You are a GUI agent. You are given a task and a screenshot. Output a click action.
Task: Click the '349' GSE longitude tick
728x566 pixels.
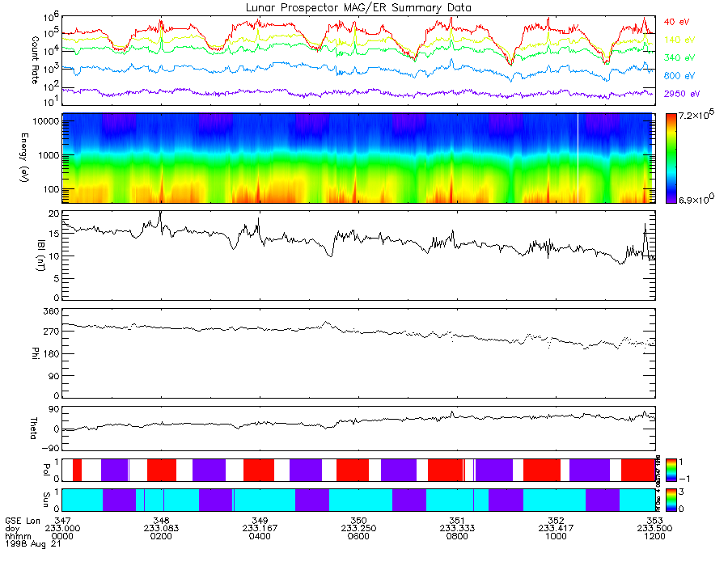tap(260, 521)
